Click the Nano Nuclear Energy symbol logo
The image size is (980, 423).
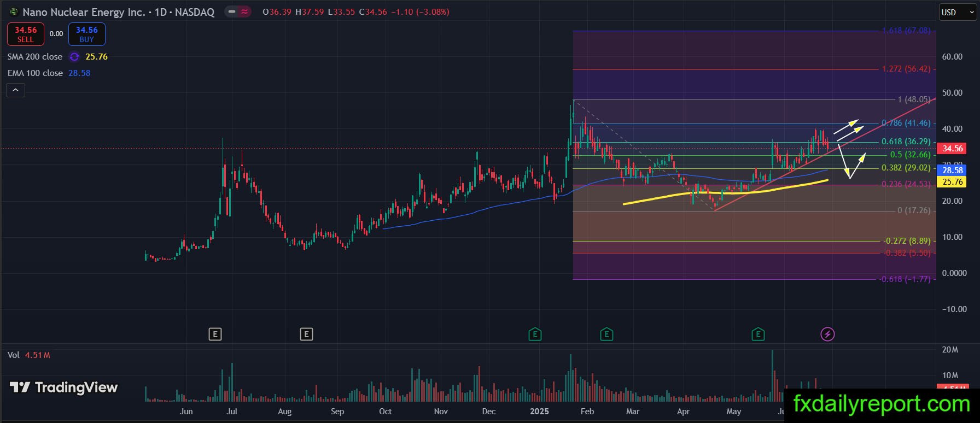pyautogui.click(x=13, y=11)
